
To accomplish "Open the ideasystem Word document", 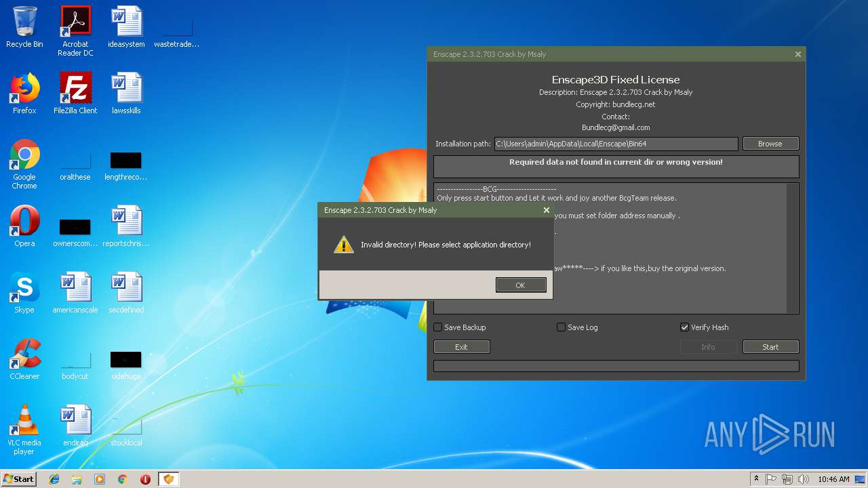I will (126, 27).
